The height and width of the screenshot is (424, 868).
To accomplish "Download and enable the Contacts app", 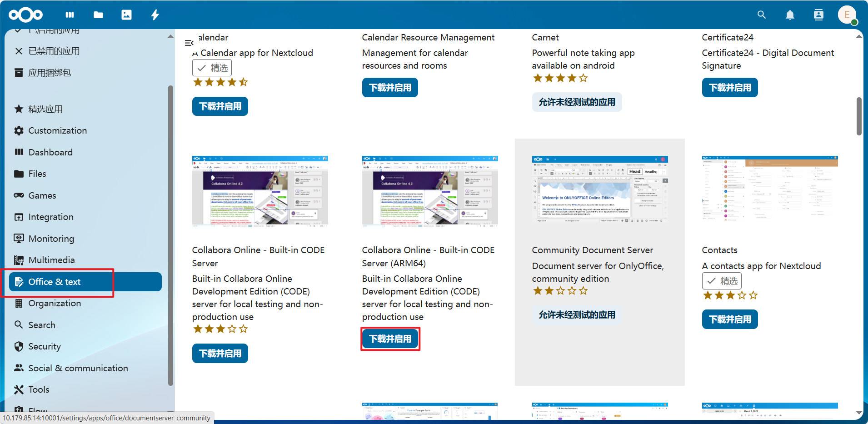I will [730, 319].
